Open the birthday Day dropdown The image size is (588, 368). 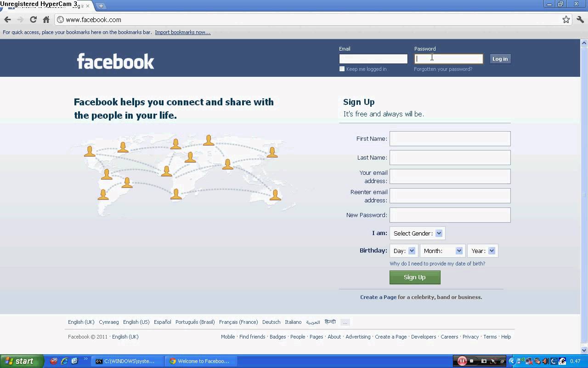coord(404,251)
